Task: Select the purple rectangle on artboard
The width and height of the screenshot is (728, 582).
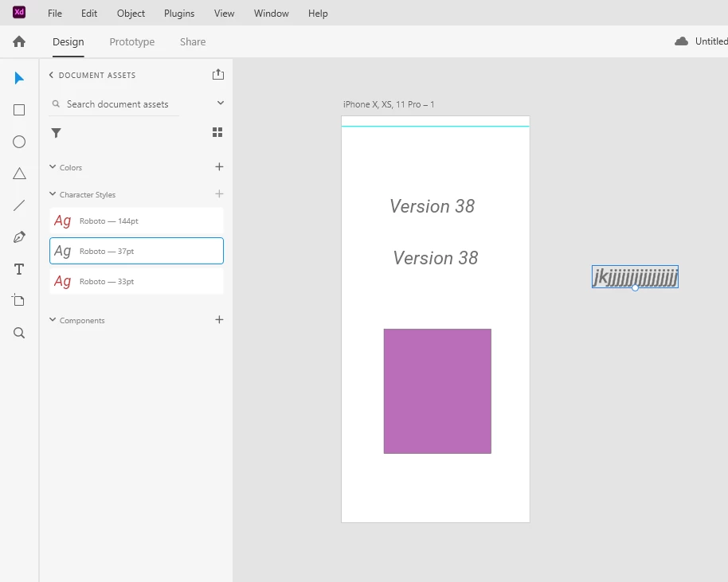Action: pos(437,391)
